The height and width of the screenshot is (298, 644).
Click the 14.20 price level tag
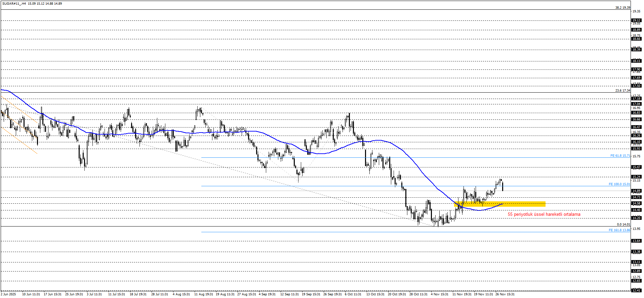coord(636,218)
